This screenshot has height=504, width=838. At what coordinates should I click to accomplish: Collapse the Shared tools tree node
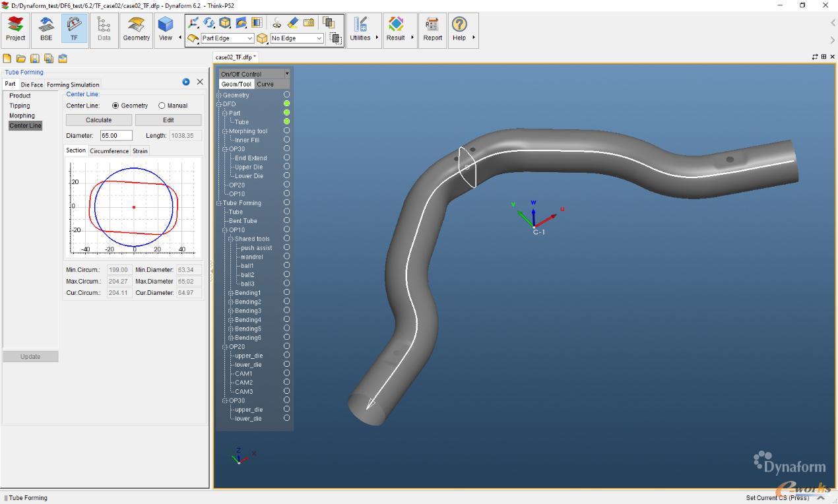click(231, 239)
